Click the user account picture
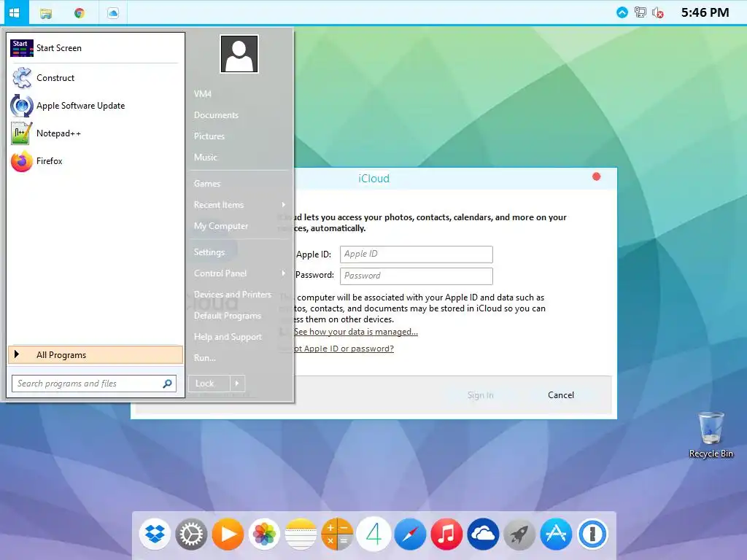The image size is (747, 560). 239,54
